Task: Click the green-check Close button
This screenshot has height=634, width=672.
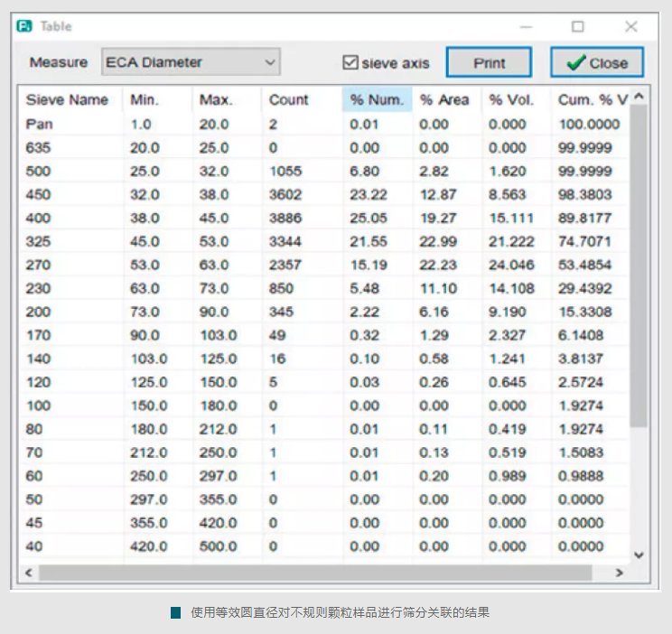Action: pos(597,63)
